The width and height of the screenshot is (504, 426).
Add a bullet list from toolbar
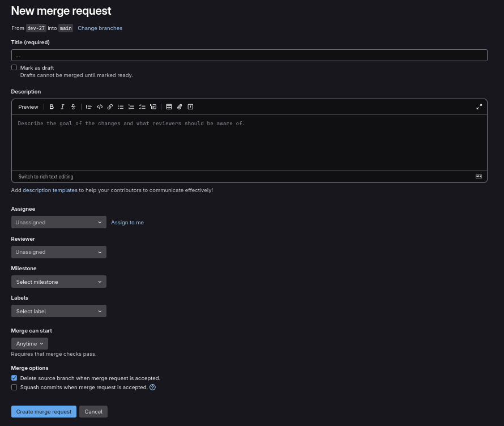[x=121, y=107]
